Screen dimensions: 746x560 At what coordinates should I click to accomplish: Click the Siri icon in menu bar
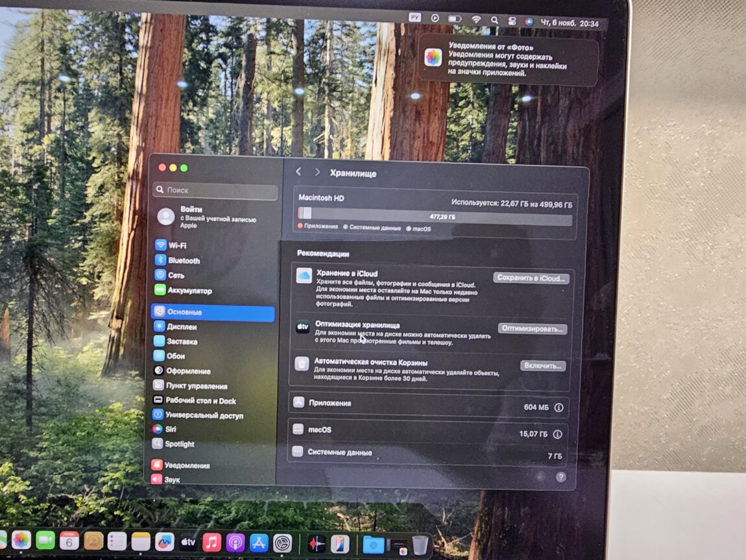tap(529, 21)
